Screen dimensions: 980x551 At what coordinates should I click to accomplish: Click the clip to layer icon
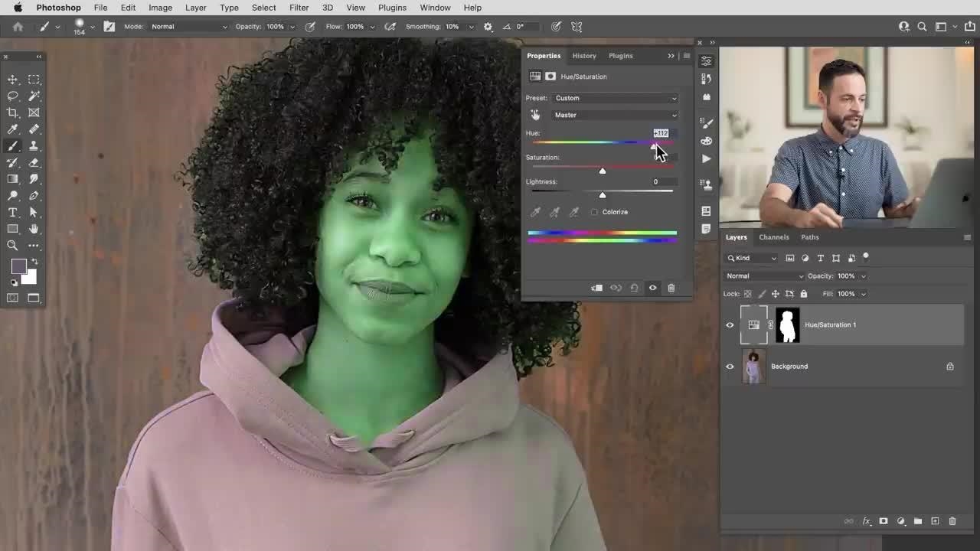pyautogui.click(x=597, y=288)
